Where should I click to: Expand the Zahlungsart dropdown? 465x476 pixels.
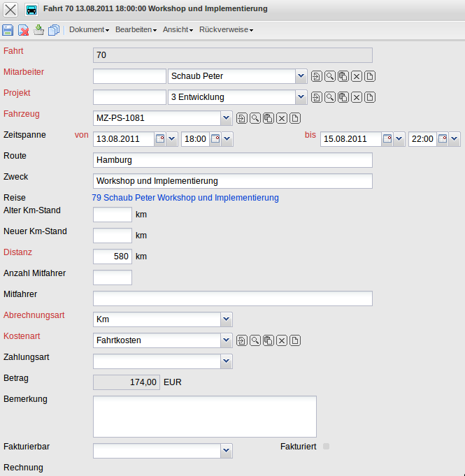[226, 361]
